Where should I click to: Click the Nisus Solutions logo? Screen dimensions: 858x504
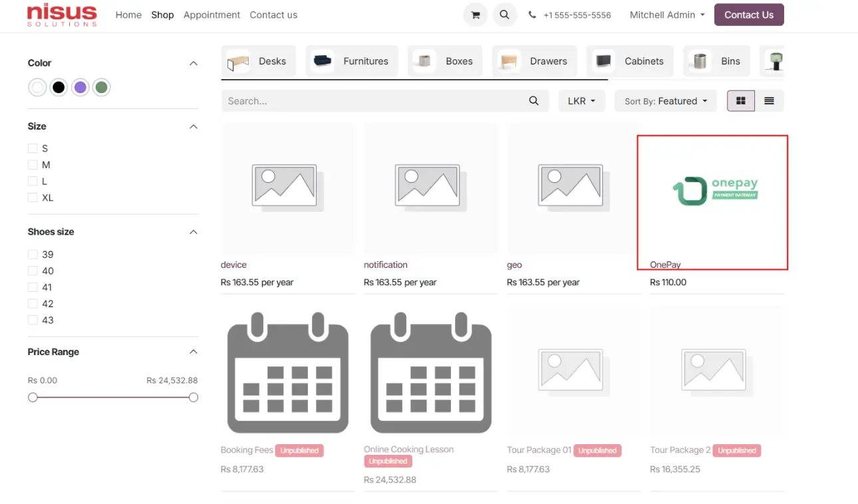(62, 15)
